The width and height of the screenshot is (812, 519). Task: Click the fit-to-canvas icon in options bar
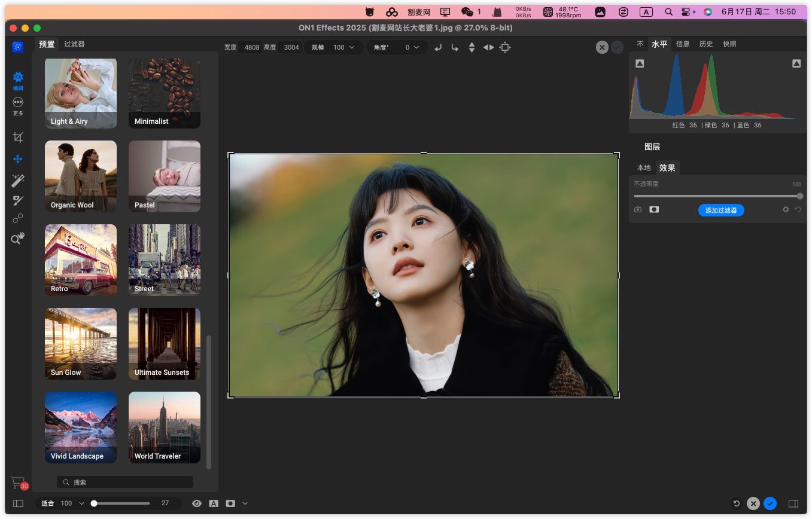[x=505, y=47]
